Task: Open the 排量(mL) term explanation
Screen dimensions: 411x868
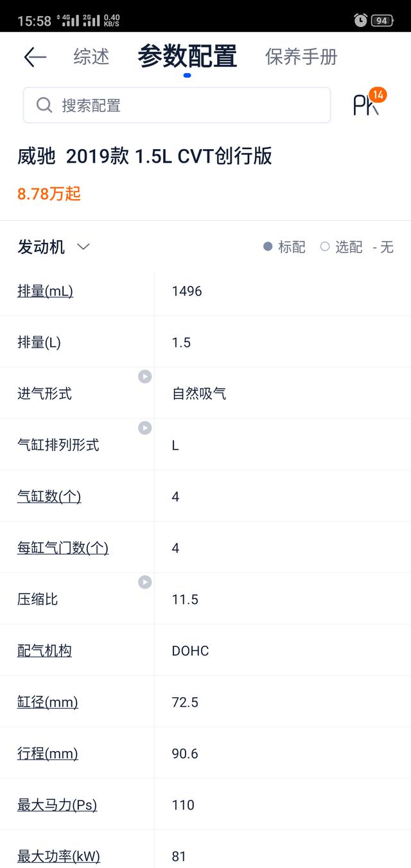Action: (45, 291)
